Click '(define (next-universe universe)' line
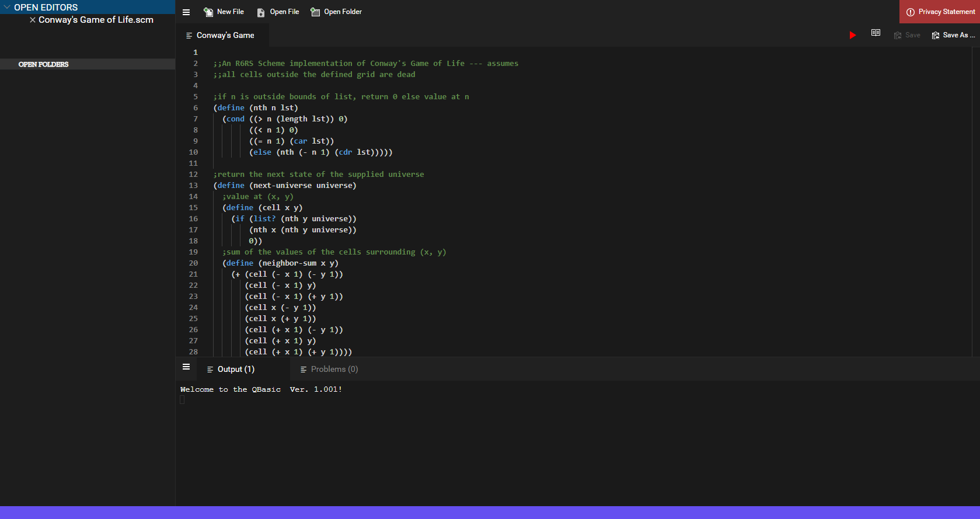Image resolution: width=980 pixels, height=519 pixels. point(285,186)
